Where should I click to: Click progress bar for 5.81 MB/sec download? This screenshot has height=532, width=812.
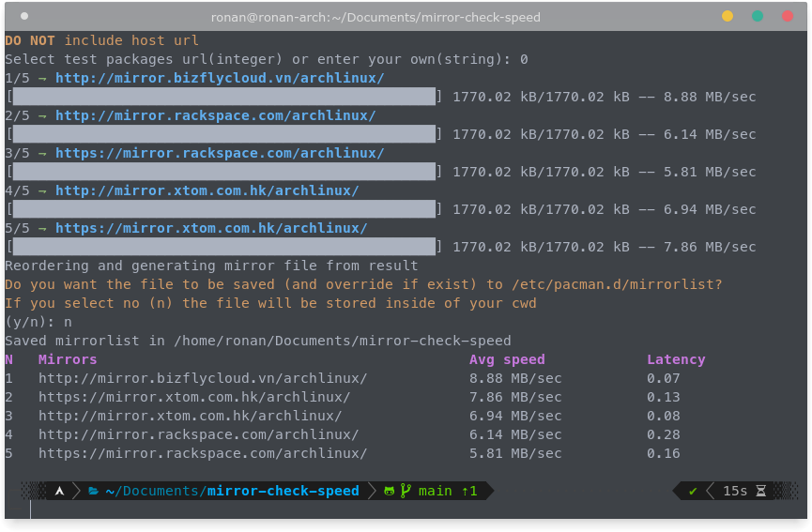[224, 172]
